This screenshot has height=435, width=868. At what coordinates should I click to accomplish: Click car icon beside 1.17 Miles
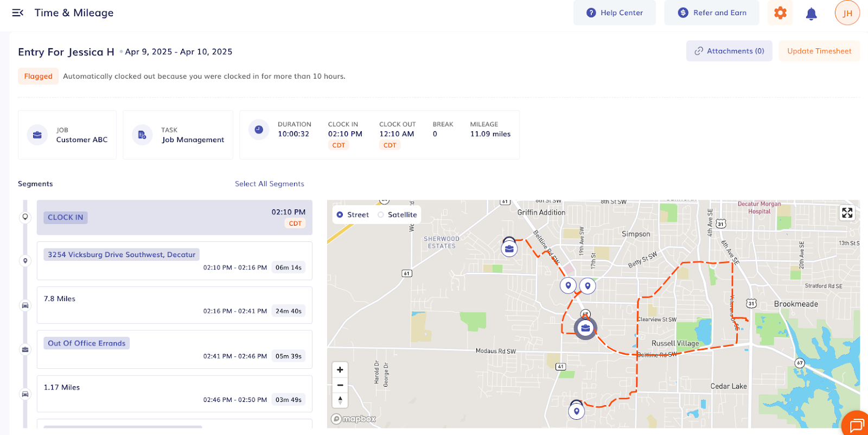click(x=25, y=394)
